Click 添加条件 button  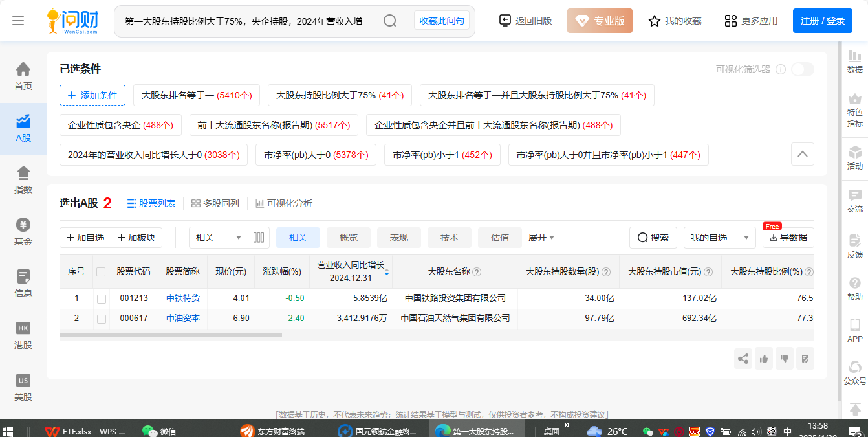92,95
